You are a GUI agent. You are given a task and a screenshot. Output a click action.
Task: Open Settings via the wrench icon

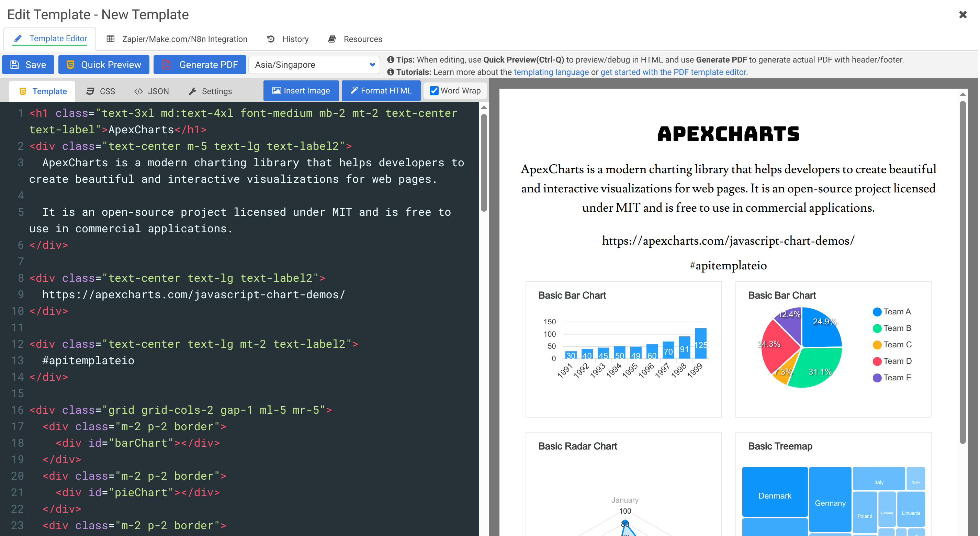click(193, 91)
